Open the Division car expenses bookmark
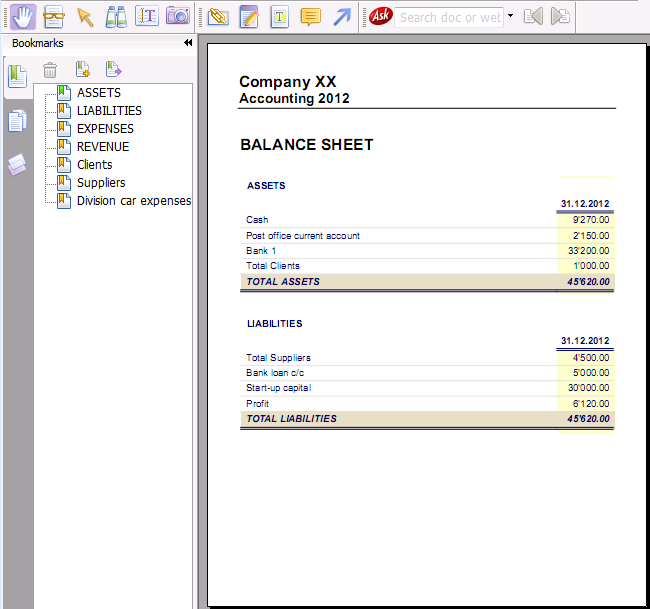The width and height of the screenshot is (650, 609). [134, 201]
